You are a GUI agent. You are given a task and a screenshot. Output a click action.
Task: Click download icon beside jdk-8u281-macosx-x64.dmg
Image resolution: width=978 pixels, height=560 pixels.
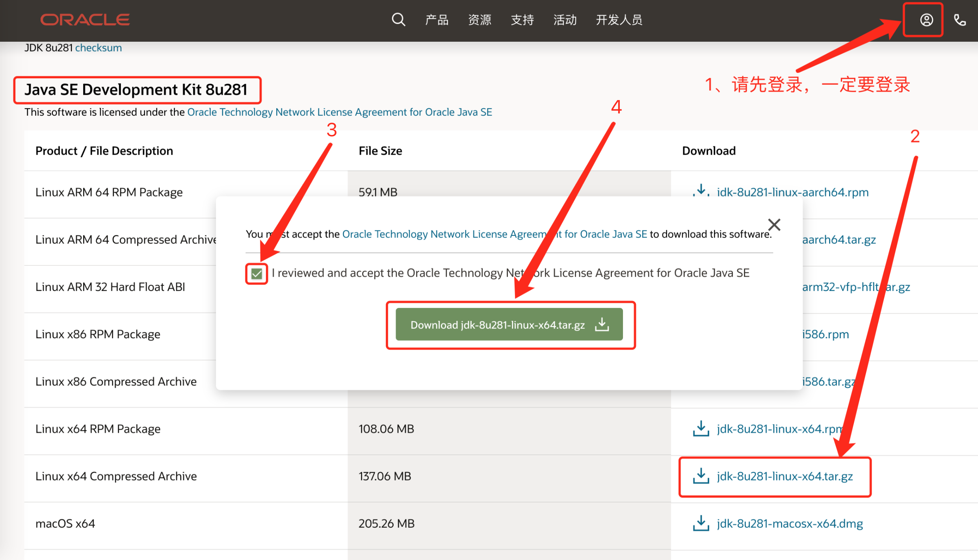(701, 523)
